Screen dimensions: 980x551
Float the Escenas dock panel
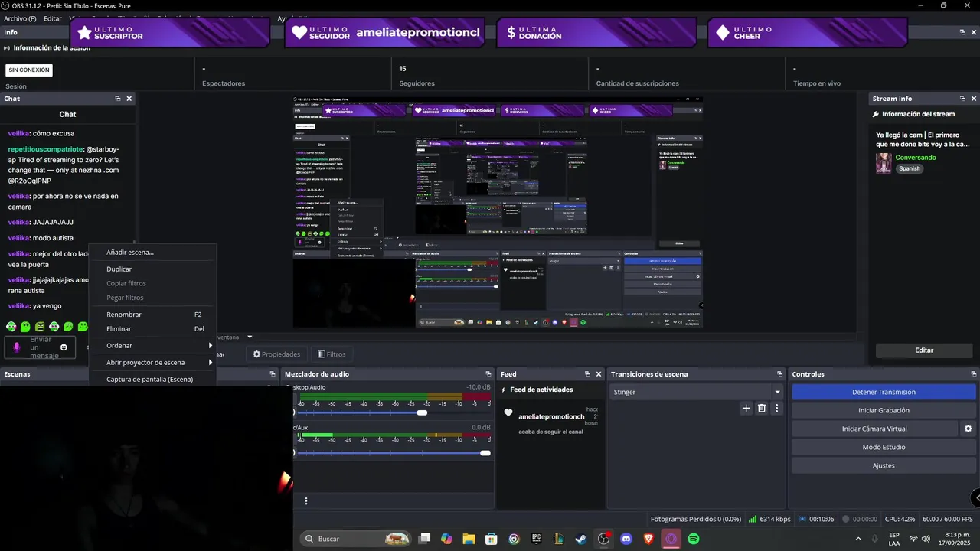pyautogui.click(x=273, y=374)
